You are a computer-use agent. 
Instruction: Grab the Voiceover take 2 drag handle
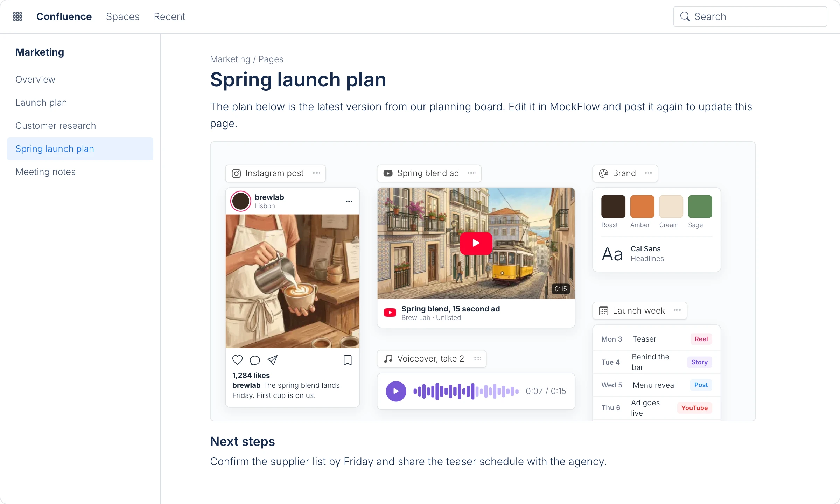pos(477,358)
